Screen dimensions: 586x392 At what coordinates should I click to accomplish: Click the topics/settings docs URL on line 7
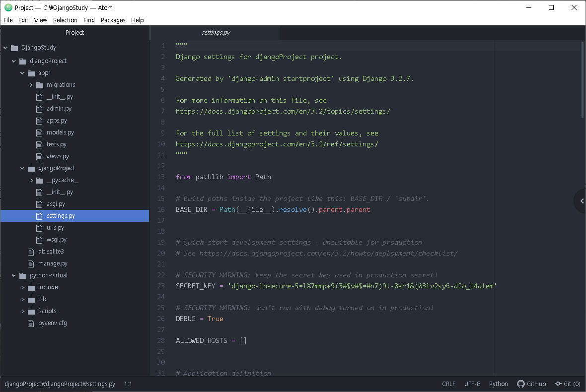(283, 111)
